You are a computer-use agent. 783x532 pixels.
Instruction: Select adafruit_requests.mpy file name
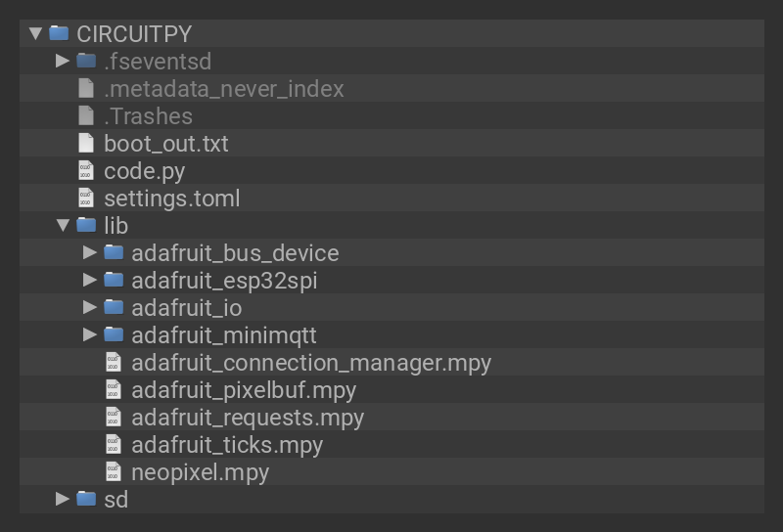[x=247, y=417]
